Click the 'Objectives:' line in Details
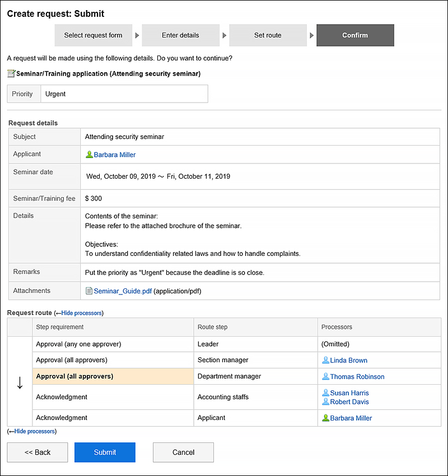Viewport: 448px width, 476px height. (101, 244)
